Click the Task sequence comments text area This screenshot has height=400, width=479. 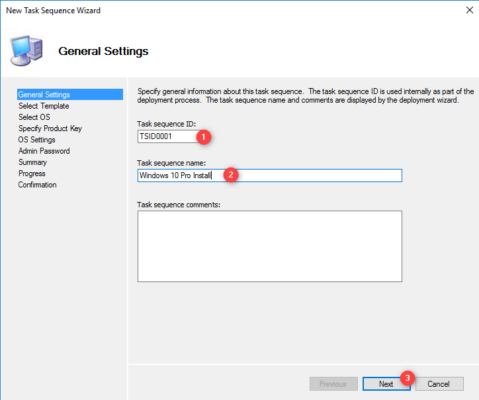[x=270, y=246]
